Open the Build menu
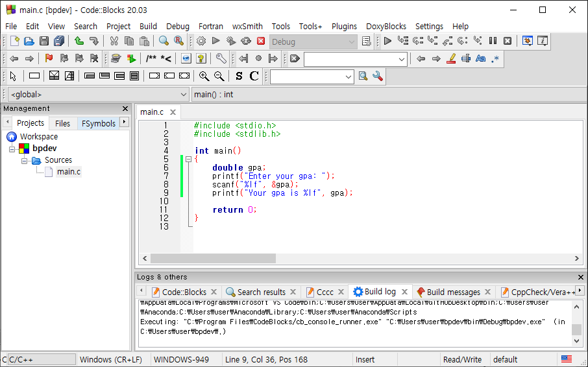The width and height of the screenshot is (588, 367). [x=148, y=26]
